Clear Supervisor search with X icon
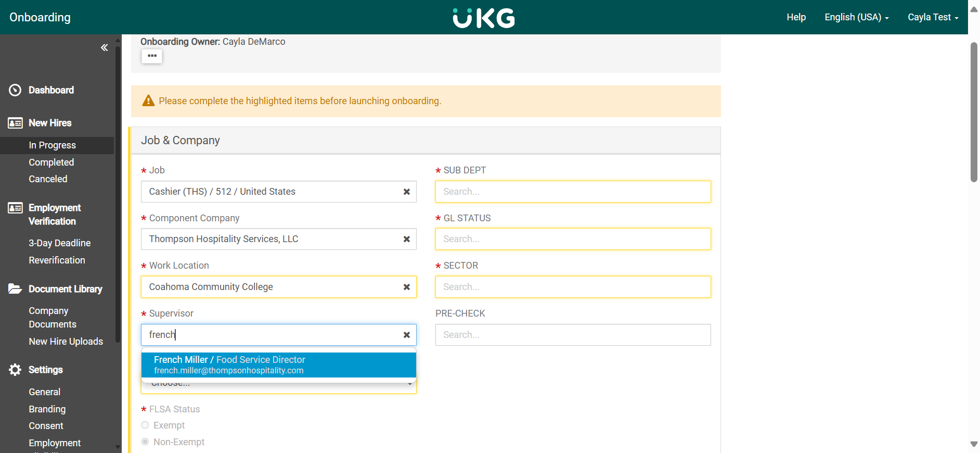Viewport: 980px width, 453px height. click(407, 335)
